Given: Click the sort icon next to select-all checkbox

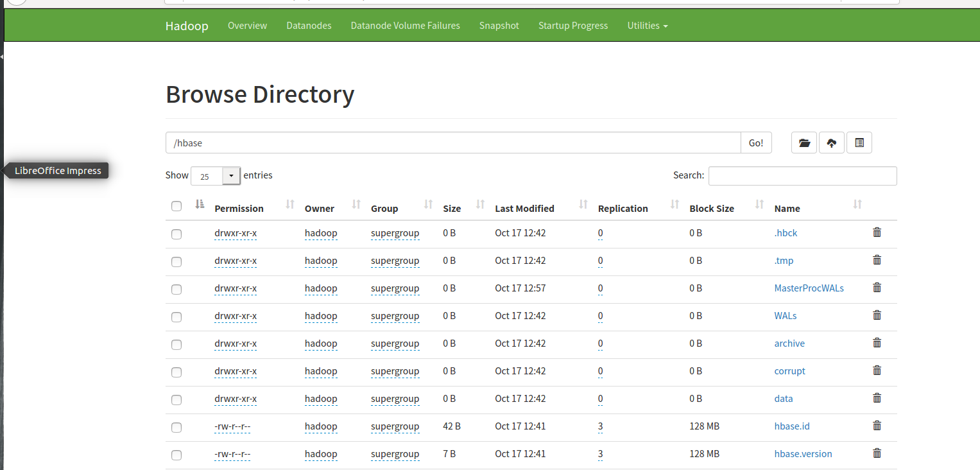Looking at the screenshot, I should [200, 204].
